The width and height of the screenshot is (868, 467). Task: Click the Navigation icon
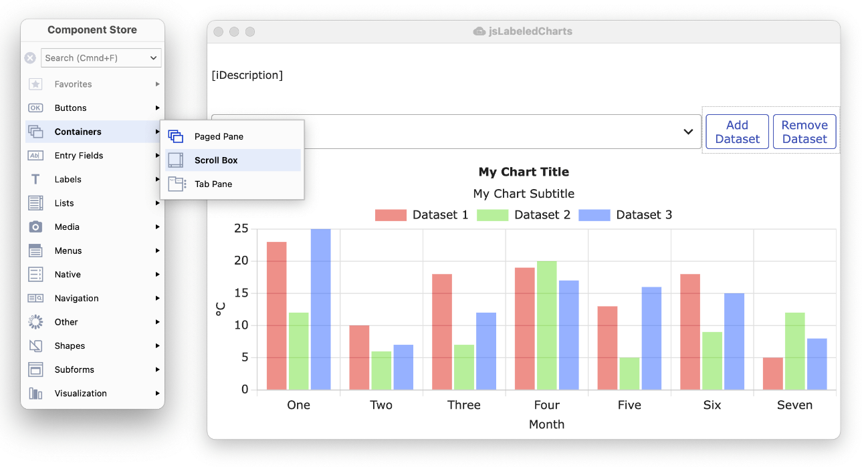(35, 299)
